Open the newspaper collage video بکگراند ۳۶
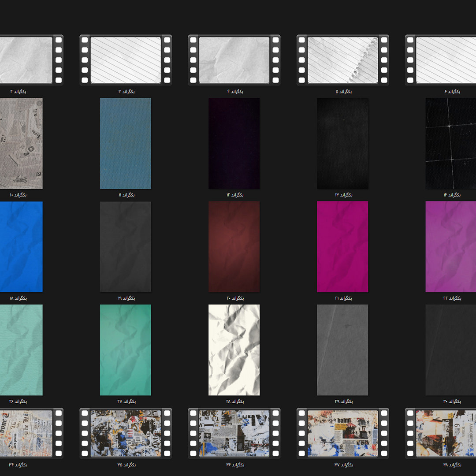Image resolution: width=476 pixels, height=476 pixels. (234, 433)
